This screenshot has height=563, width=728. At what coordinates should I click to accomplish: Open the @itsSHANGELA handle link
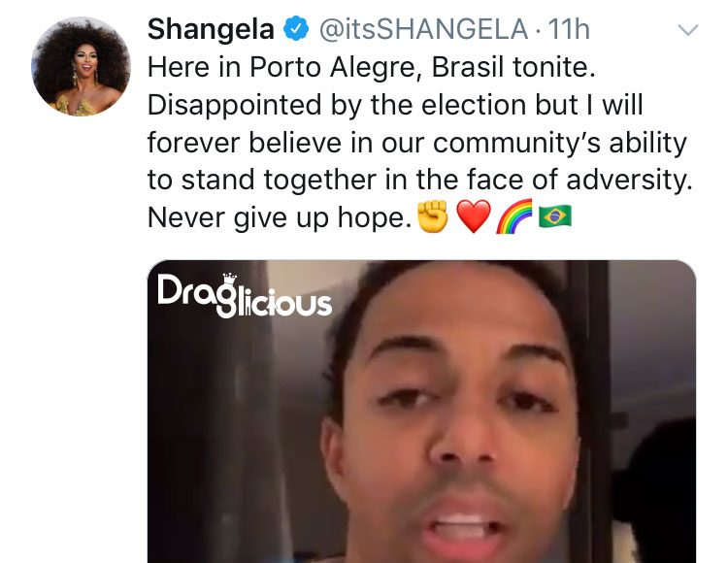[x=423, y=29]
